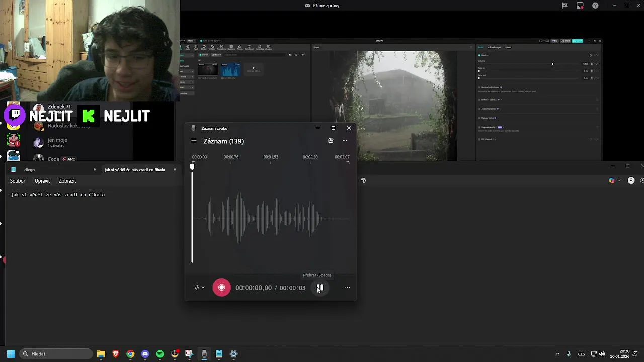Screen dimensions: 644x362
Task: Click the taskbar Hledat search box
Action: (x=56, y=354)
